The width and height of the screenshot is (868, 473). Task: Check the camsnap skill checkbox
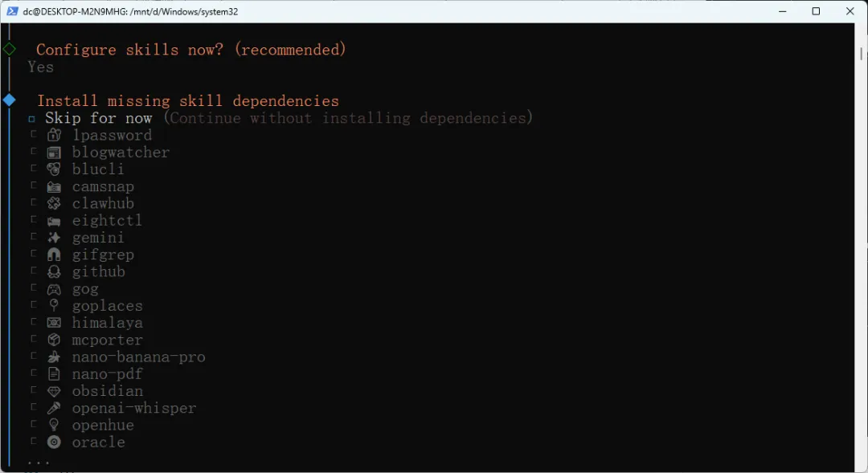(34, 186)
